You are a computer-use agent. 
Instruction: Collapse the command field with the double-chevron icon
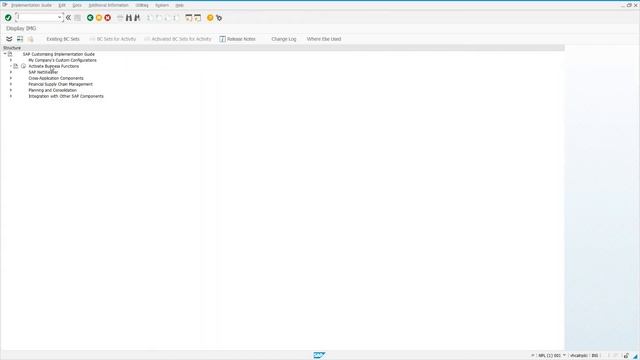point(69,18)
